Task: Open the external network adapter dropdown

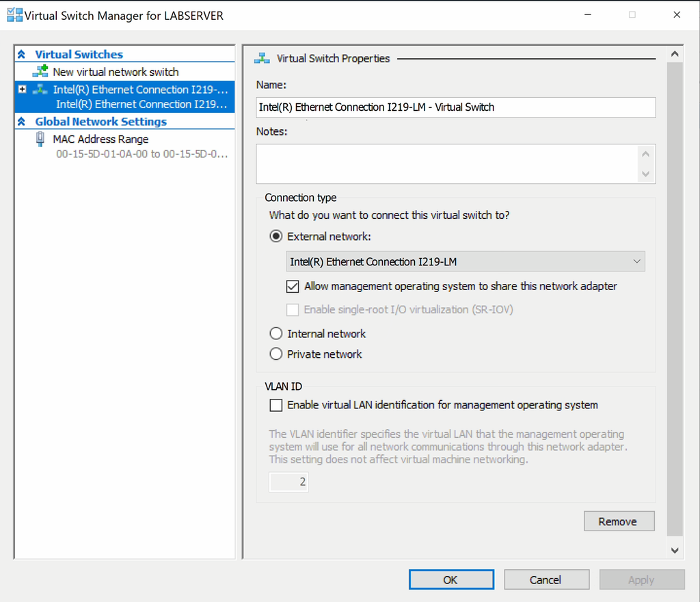Action: pyautogui.click(x=465, y=262)
